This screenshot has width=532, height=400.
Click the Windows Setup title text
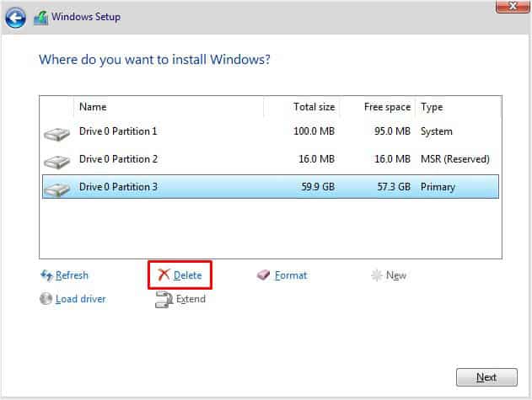coord(86,17)
